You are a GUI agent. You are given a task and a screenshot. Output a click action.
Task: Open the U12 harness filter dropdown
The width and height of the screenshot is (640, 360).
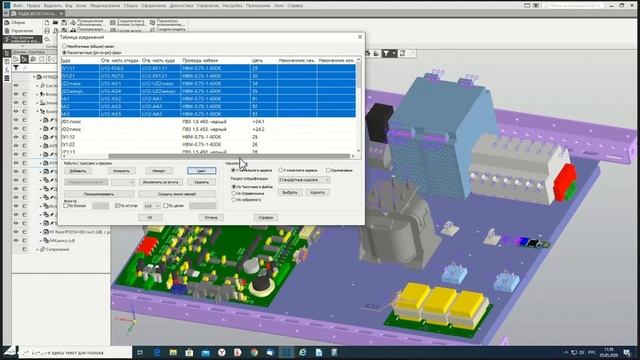point(152,206)
